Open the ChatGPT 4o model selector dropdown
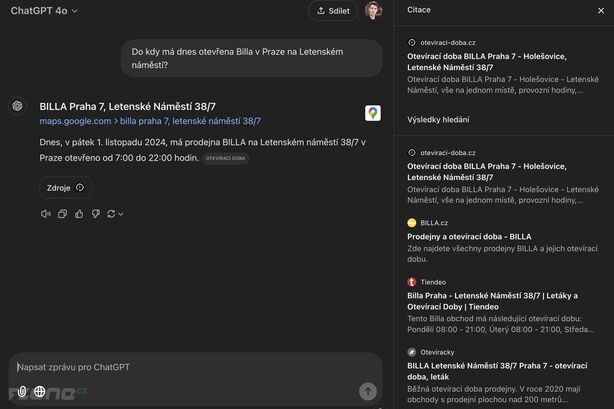The width and height of the screenshot is (614, 409). click(44, 11)
